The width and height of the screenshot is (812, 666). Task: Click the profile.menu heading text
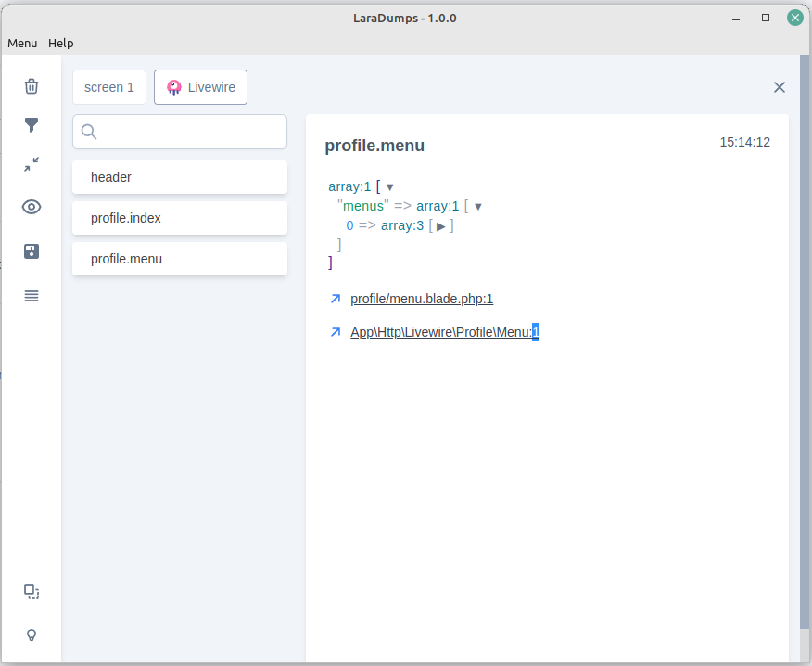coord(374,146)
